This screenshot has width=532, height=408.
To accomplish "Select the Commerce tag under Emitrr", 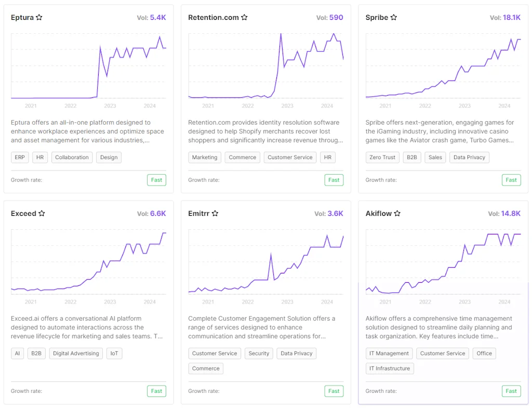I will pos(206,368).
